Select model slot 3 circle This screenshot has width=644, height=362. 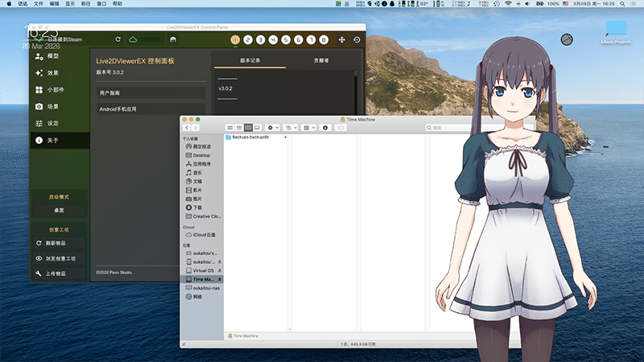[260, 39]
